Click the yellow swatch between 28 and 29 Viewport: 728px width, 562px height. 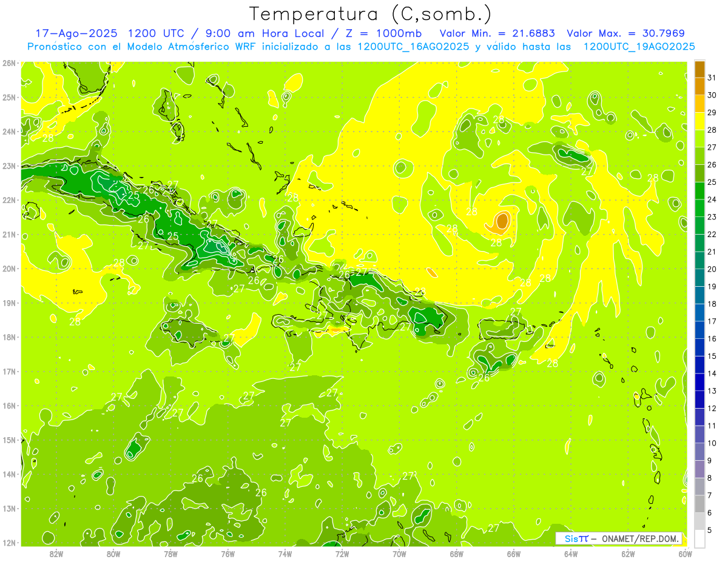[x=699, y=121]
